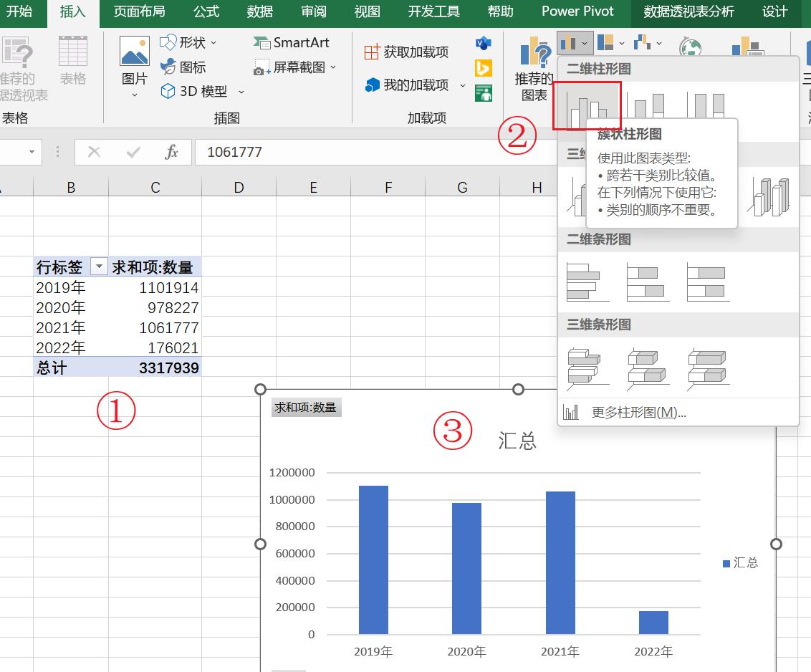Click the 汇总 legend entry in chart
Viewport: 811px width, 672px height.
click(741, 563)
